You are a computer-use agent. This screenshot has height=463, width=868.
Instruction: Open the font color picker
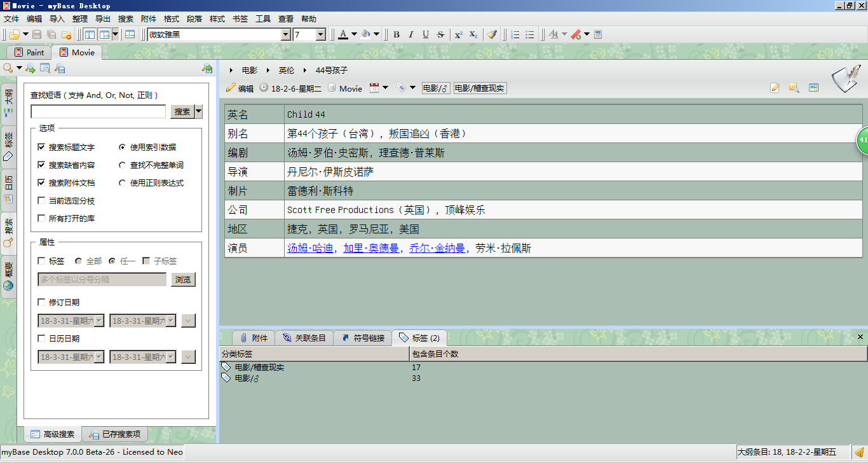point(343,34)
